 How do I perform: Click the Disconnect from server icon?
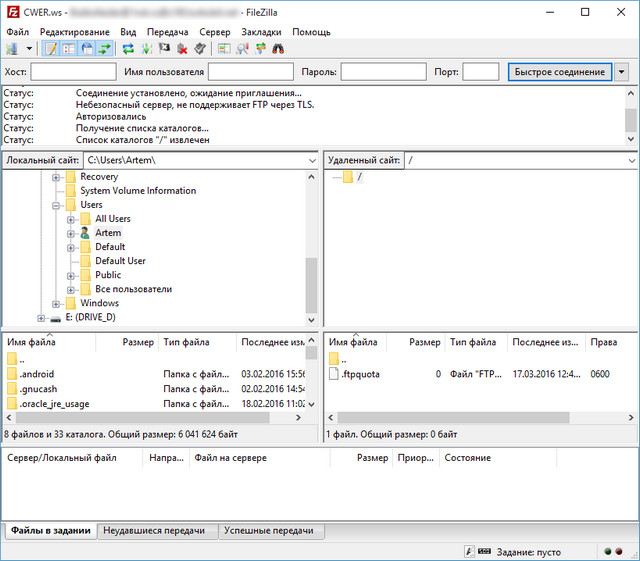(182, 48)
